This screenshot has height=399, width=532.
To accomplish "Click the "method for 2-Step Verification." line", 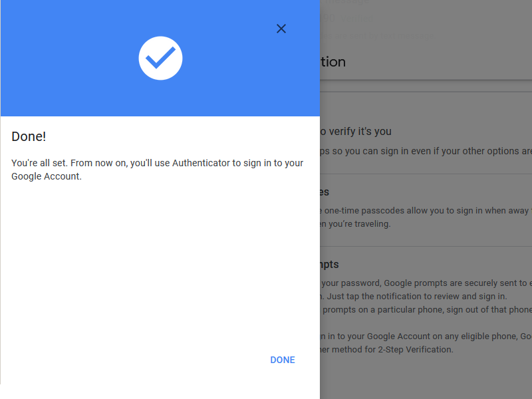I will click(x=389, y=349).
